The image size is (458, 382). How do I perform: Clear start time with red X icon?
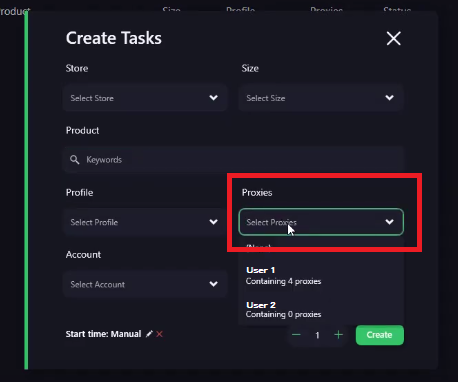pos(160,334)
